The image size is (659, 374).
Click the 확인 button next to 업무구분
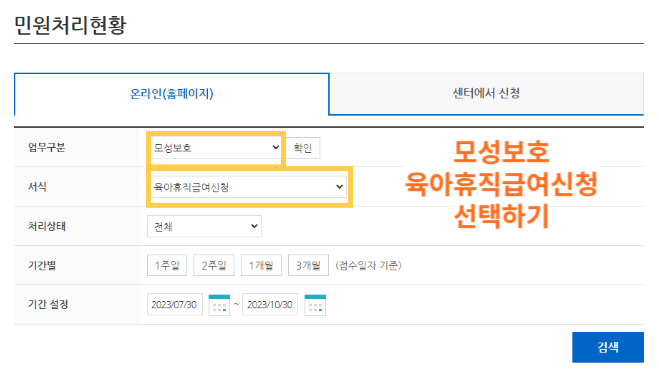point(303,148)
